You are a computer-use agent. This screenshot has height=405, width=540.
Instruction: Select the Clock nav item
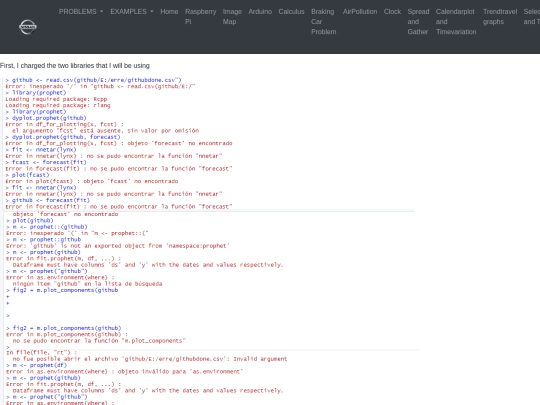(x=392, y=12)
